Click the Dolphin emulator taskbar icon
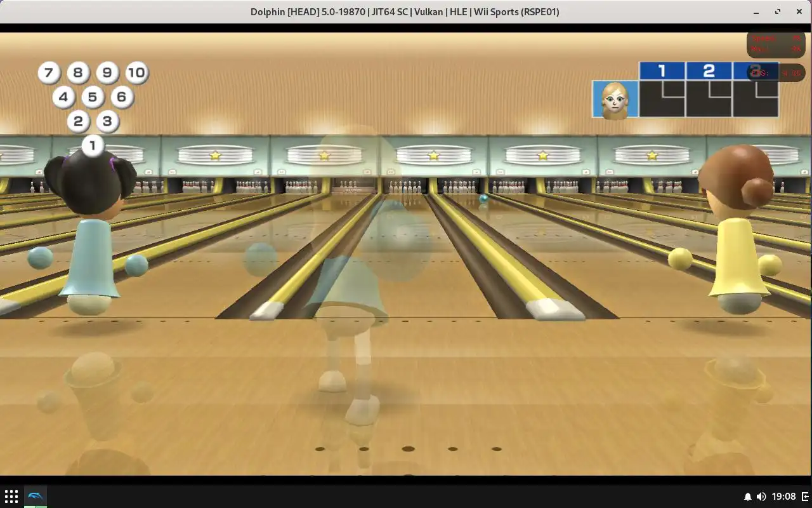Screen dimensions: 812x508 (x=35, y=497)
